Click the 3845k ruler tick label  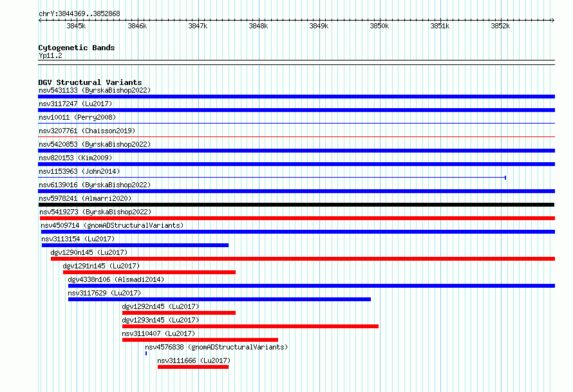point(76,26)
